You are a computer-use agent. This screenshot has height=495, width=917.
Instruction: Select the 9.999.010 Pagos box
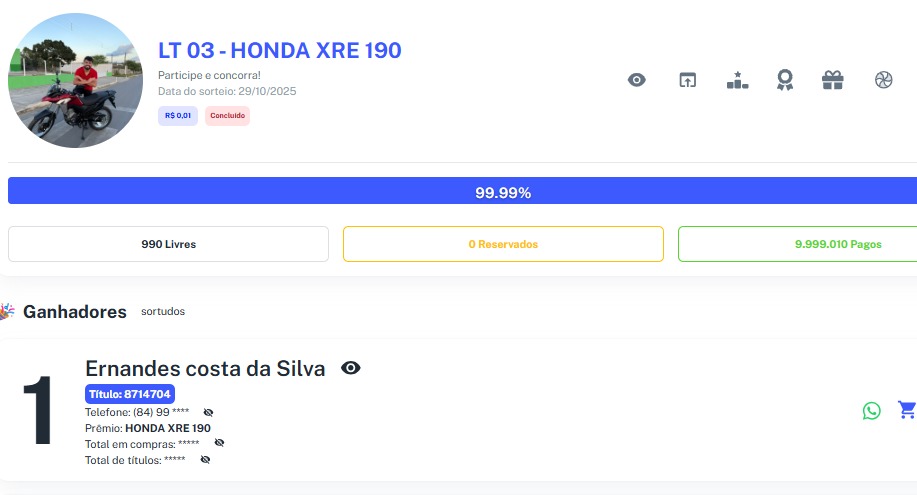[797, 244]
